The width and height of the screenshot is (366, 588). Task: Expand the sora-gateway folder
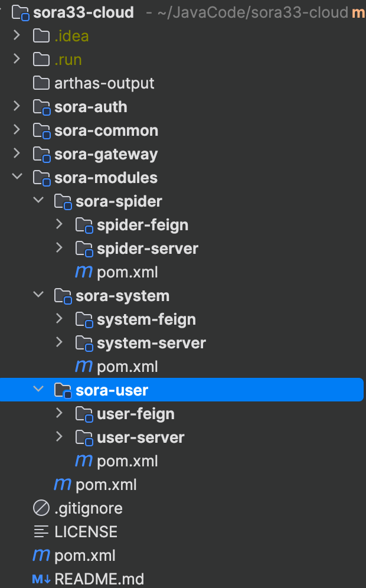[17, 154]
